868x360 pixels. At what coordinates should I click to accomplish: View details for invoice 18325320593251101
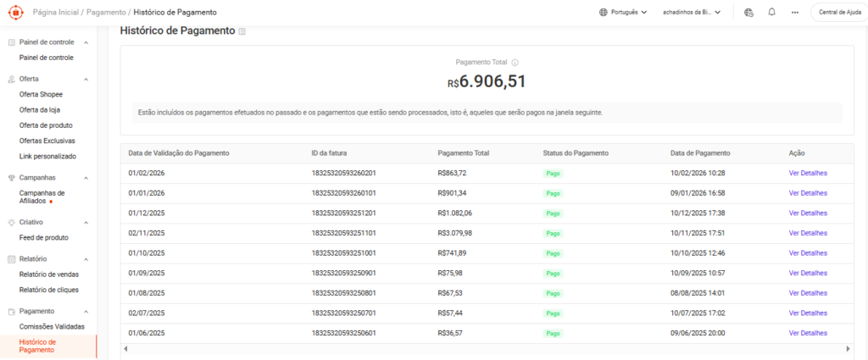click(x=807, y=233)
